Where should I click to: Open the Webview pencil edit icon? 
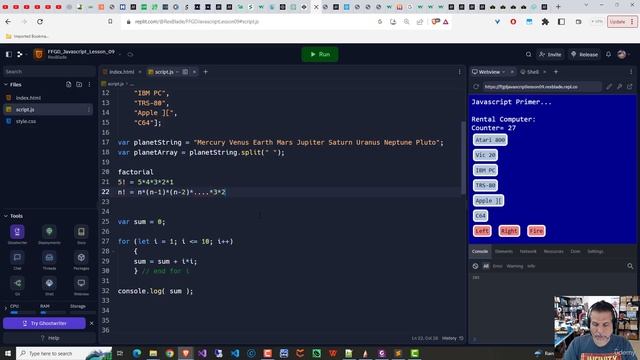pos(609,87)
